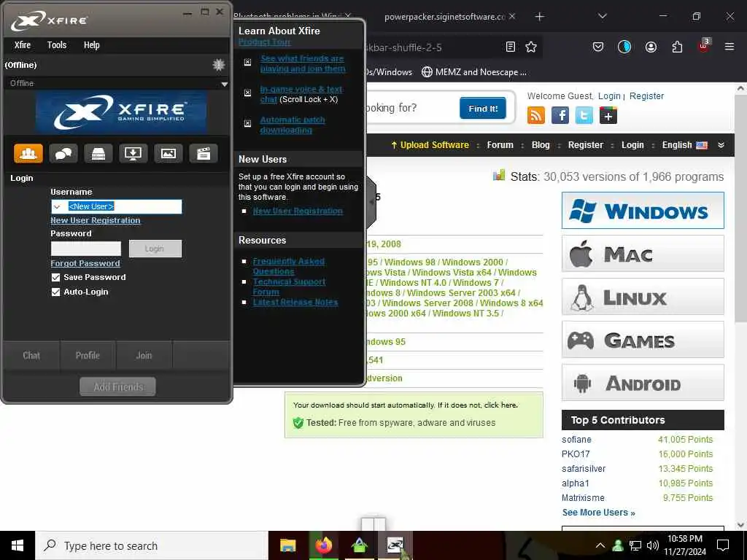Click the uBlock extension icon with badge

pos(704,46)
